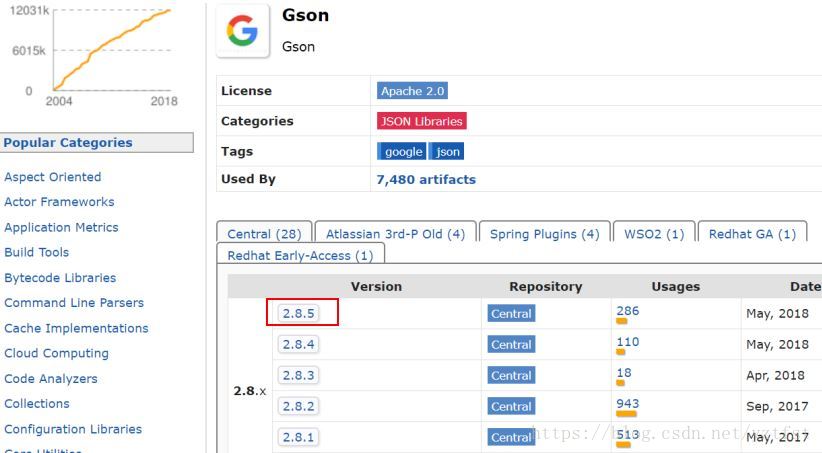Screen dimensions: 822x453
Task: Open version 2.8.3
Action: 298,375
